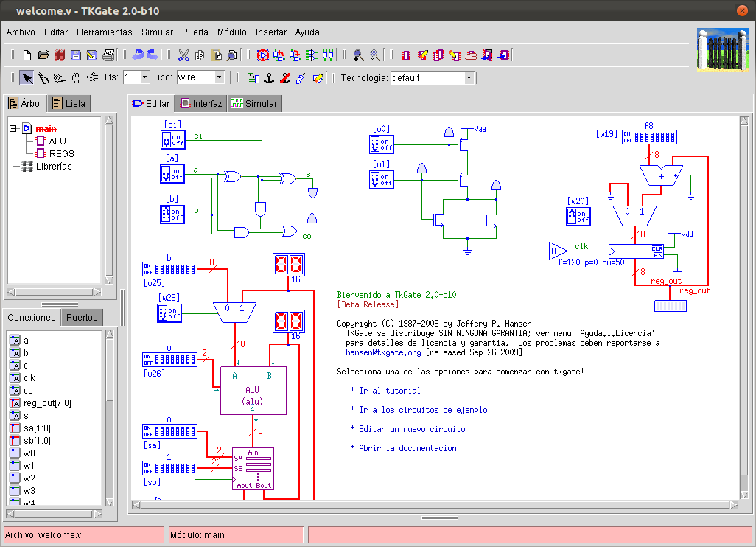Rotate gate clockwise icon
The image size is (756, 547).
pyautogui.click(x=295, y=55)
